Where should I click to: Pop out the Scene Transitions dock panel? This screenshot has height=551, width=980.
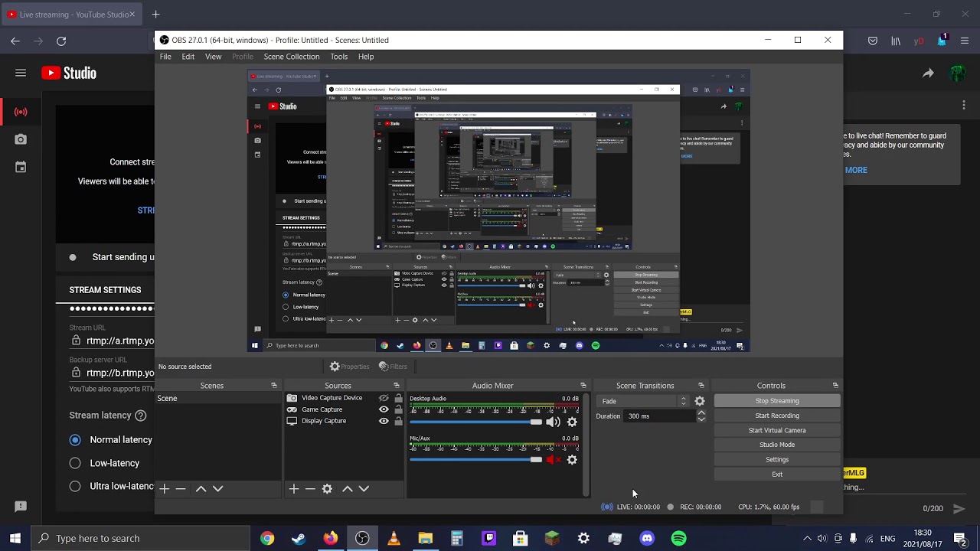tap(701, 386)
